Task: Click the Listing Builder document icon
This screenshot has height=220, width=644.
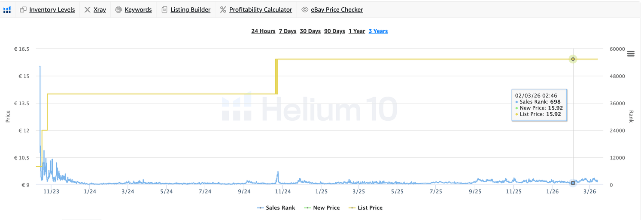Action: [164, 9]
